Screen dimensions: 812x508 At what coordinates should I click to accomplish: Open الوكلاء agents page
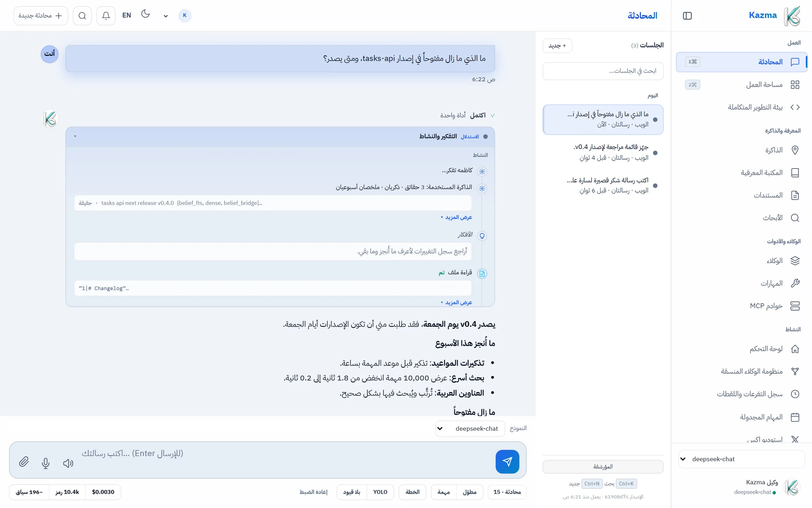(741, 261)
